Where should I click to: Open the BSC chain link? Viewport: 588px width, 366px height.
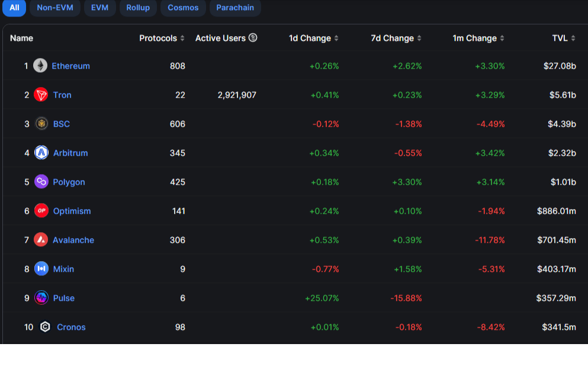click(62, 124)
